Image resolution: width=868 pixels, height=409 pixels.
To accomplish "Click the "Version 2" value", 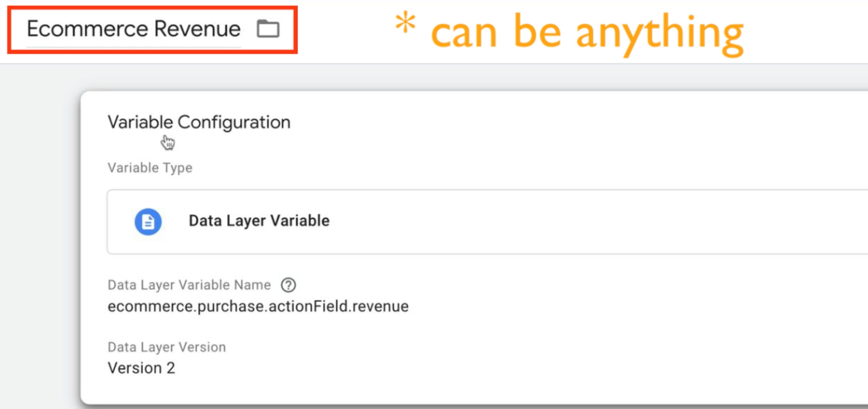I will [x=141, y=368].
